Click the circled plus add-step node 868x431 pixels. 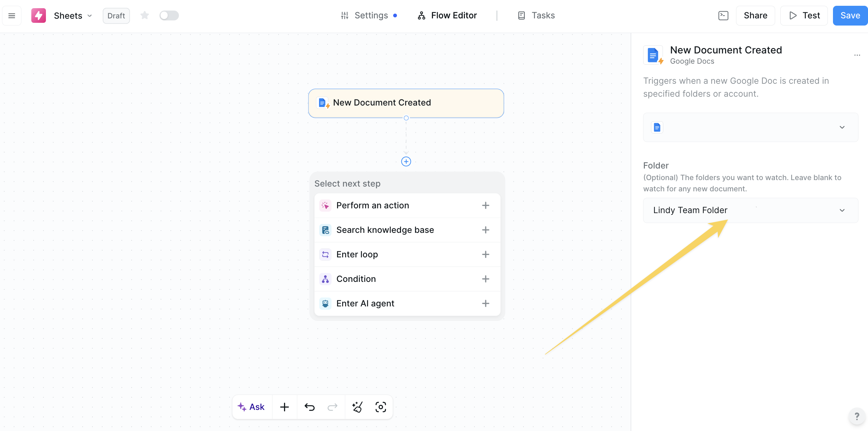[406, 161]
